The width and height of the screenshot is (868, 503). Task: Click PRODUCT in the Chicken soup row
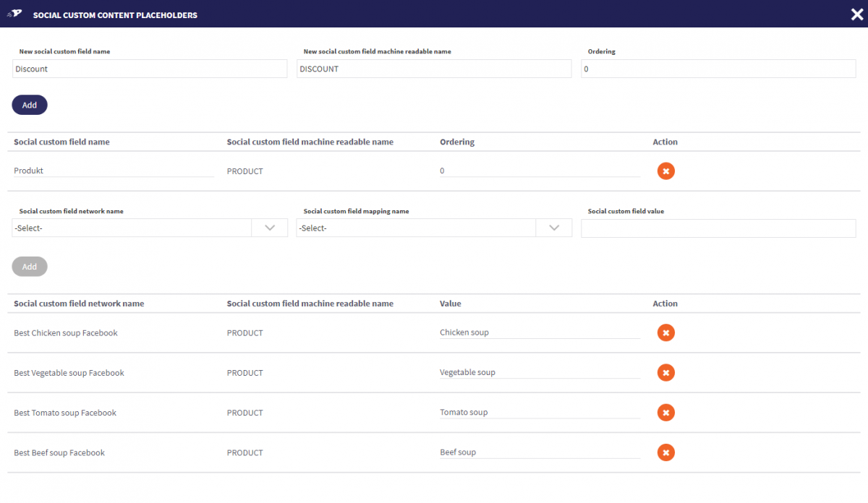tap(245, 333)
